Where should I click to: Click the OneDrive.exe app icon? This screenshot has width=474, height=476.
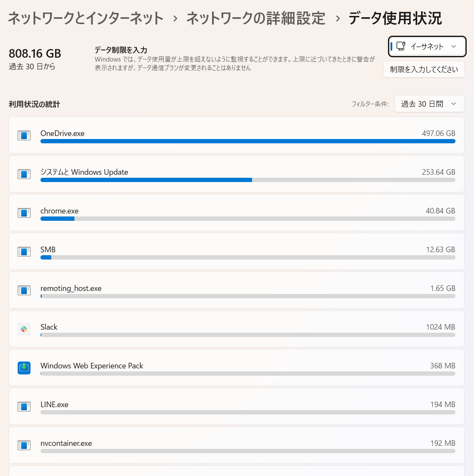coord(24,135)
